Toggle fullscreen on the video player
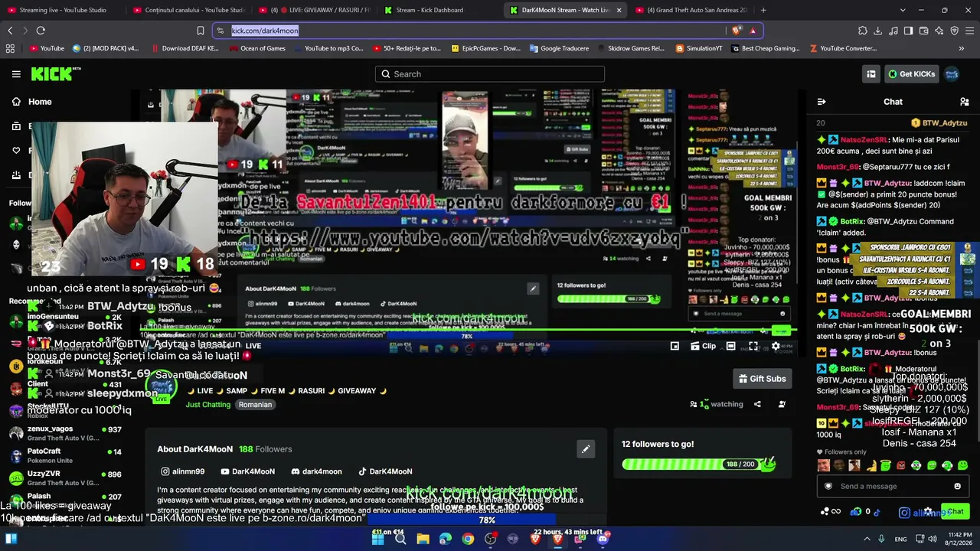 753,346
